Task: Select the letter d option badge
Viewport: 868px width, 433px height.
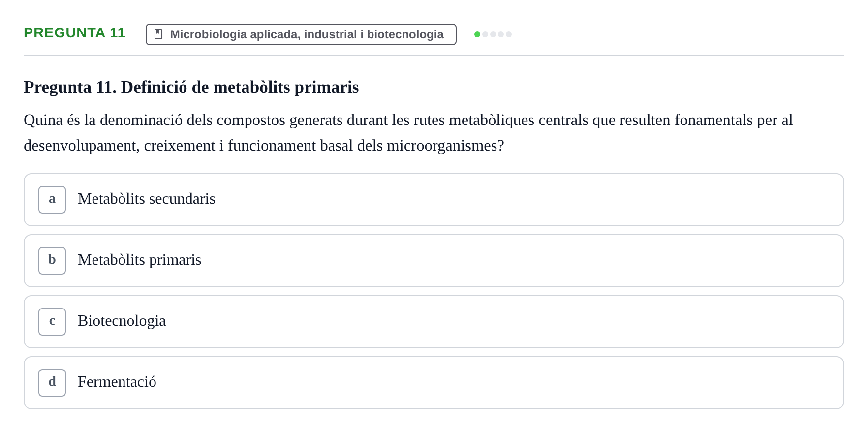Action: [x=52, y=383]
